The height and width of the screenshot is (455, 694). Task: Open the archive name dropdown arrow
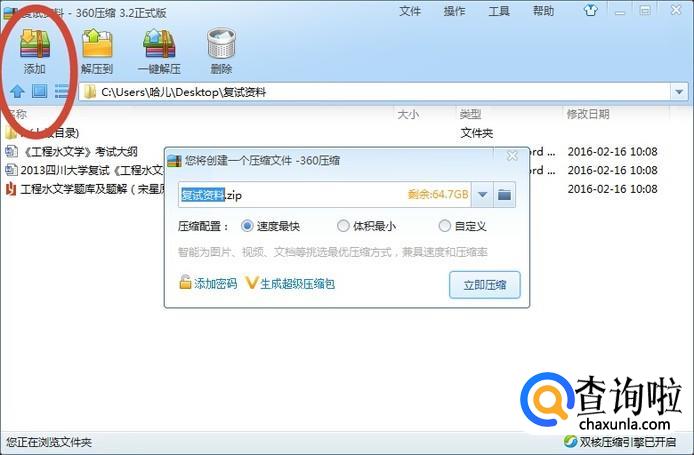(482, 194)
